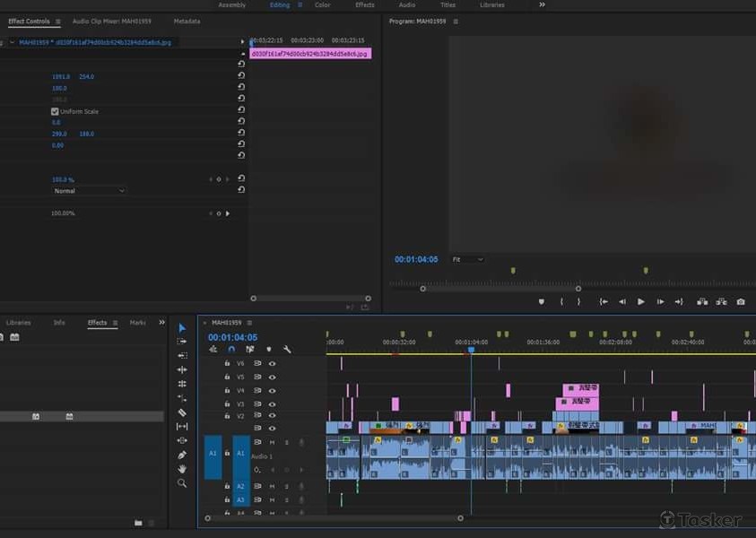Open the Color workspace
Viewport: 756px width, 538px height.
(x=322, y=4)
